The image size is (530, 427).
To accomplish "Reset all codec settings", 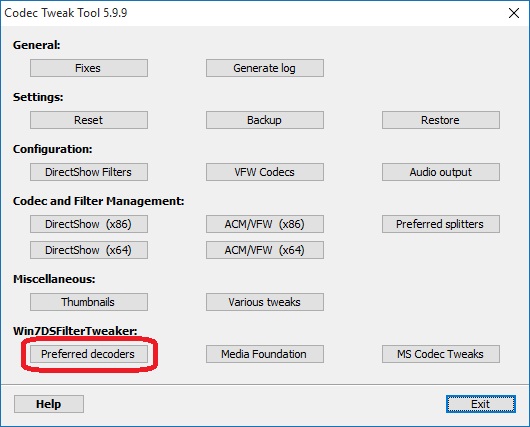I will tap(89, 120).
